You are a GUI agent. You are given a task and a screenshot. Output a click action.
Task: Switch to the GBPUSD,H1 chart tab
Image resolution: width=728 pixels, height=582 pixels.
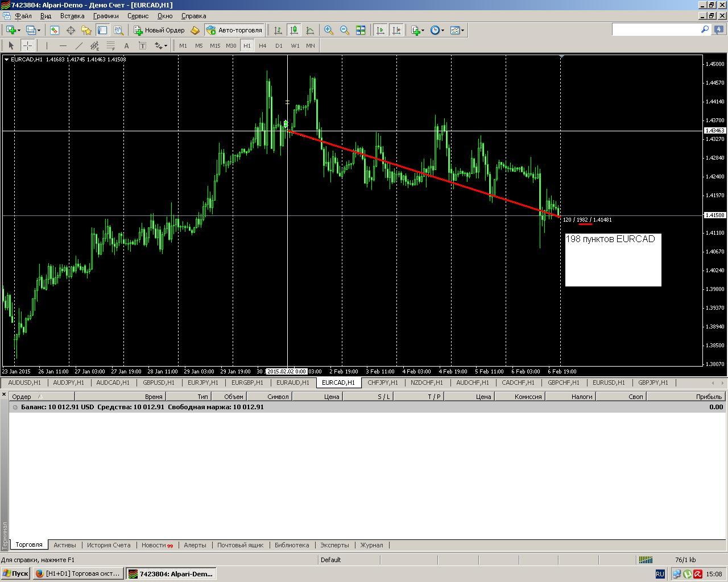(159, 383)
